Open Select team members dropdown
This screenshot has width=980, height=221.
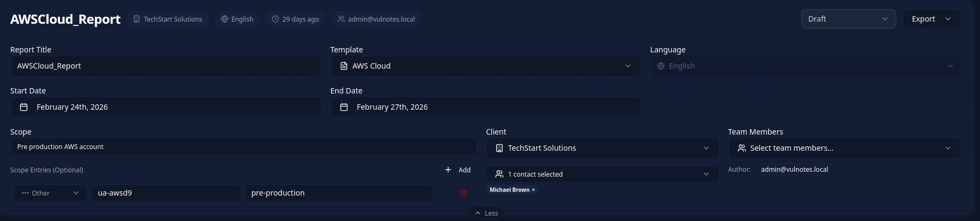tap(844, 148)
